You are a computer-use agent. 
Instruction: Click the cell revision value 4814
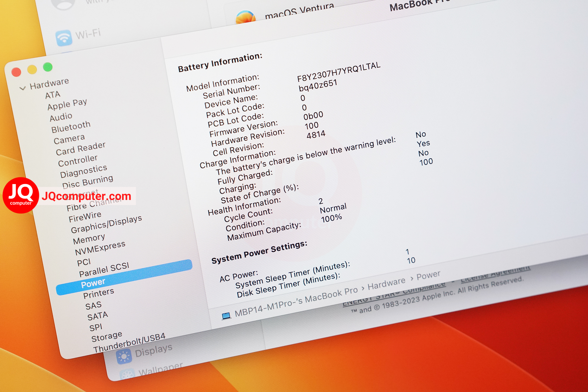pos(316,135)
